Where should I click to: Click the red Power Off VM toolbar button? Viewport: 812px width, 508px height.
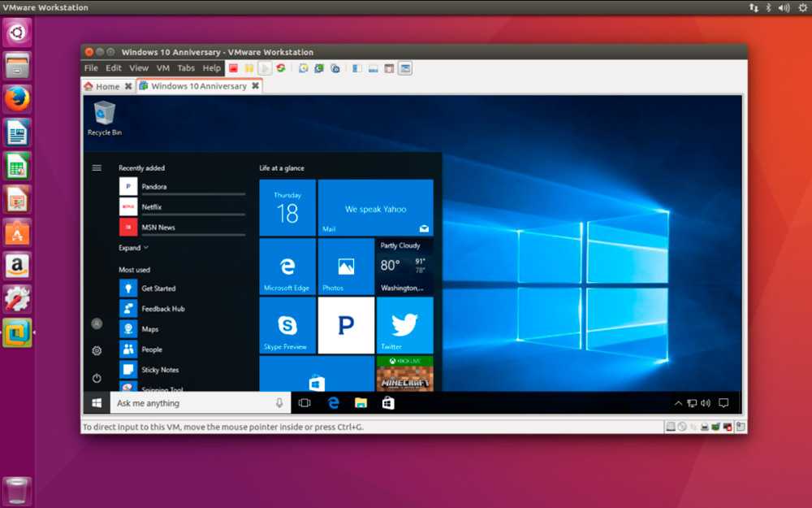coord(233,68)
